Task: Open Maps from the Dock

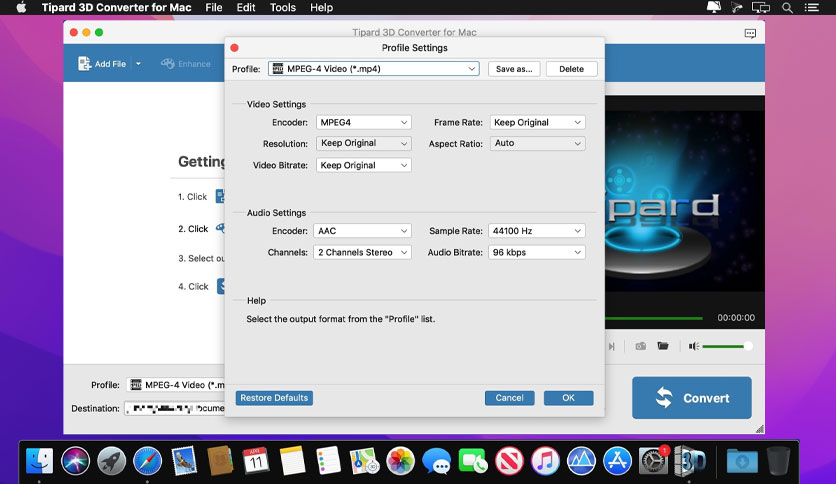Action: (364, 461)
